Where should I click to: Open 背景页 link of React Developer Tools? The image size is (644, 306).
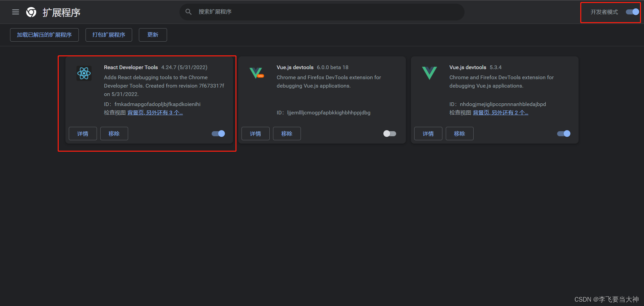pos(135,112)
